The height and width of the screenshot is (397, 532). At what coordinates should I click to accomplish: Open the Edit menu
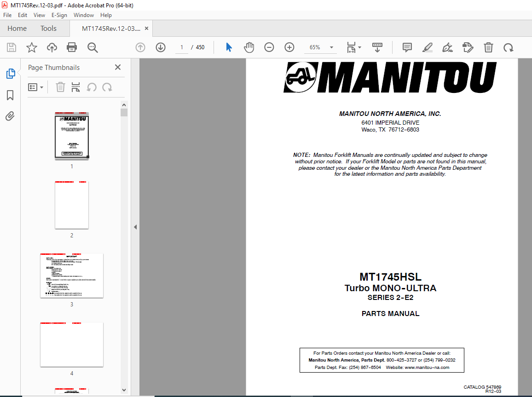pyautogui.click(x=23, y=15)
